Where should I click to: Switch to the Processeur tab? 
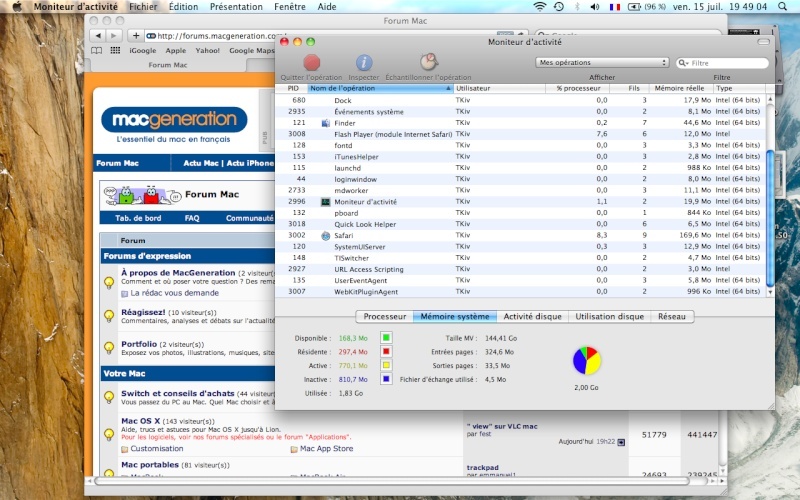coord(384,316)
